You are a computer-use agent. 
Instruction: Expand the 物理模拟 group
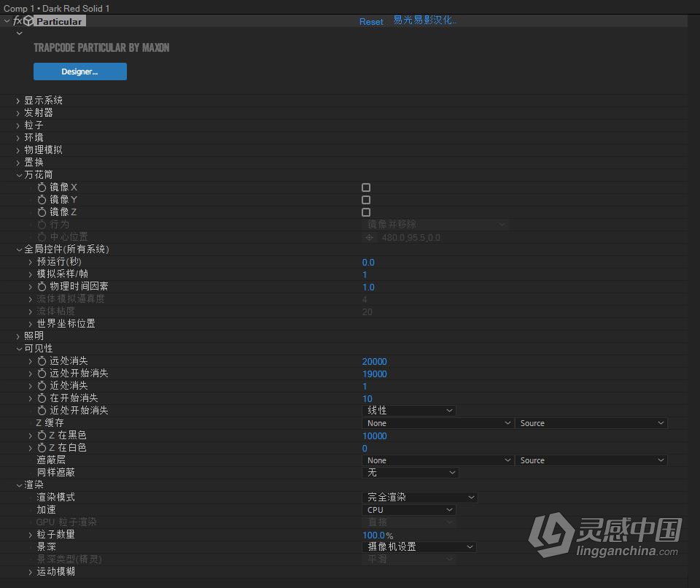tap(18, 150)
